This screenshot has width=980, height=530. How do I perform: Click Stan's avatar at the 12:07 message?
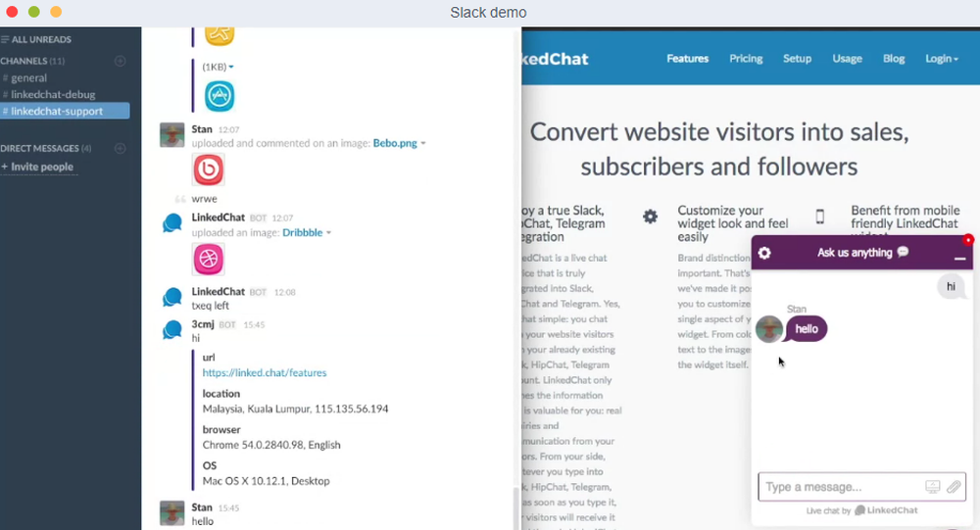coord(171,135)
